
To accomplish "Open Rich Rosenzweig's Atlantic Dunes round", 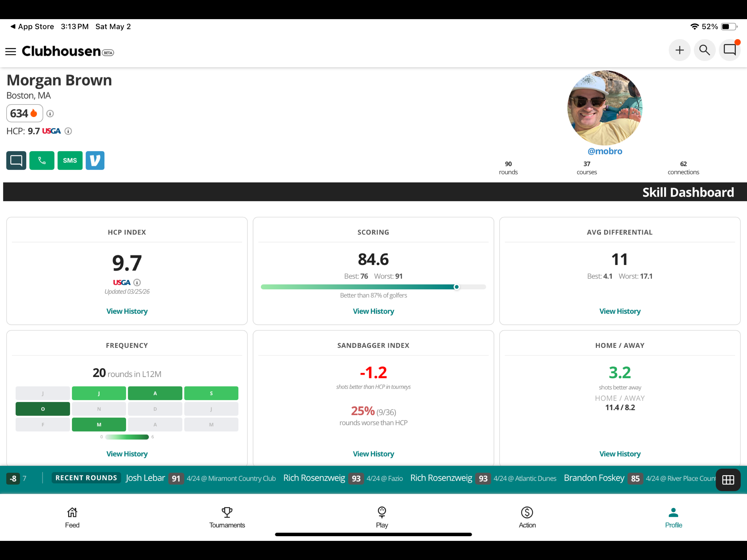I will [x=483, y=478].
